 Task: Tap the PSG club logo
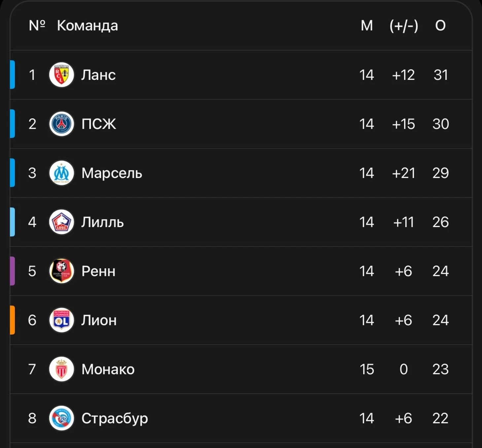coord(61,124)
